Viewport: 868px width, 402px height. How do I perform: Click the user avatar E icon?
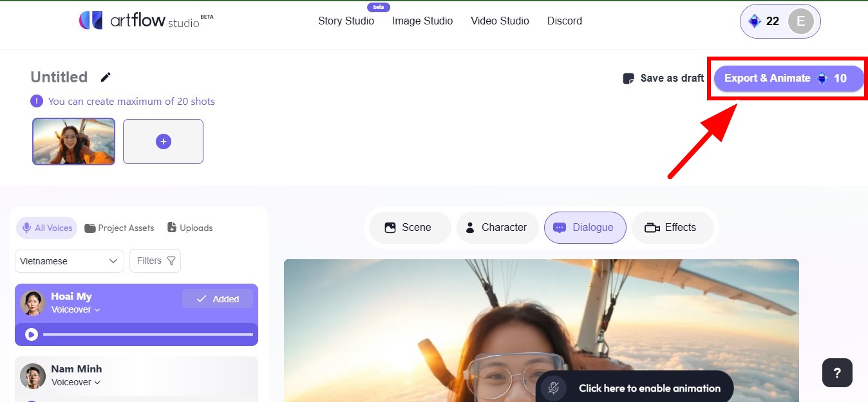click(800, 21)
